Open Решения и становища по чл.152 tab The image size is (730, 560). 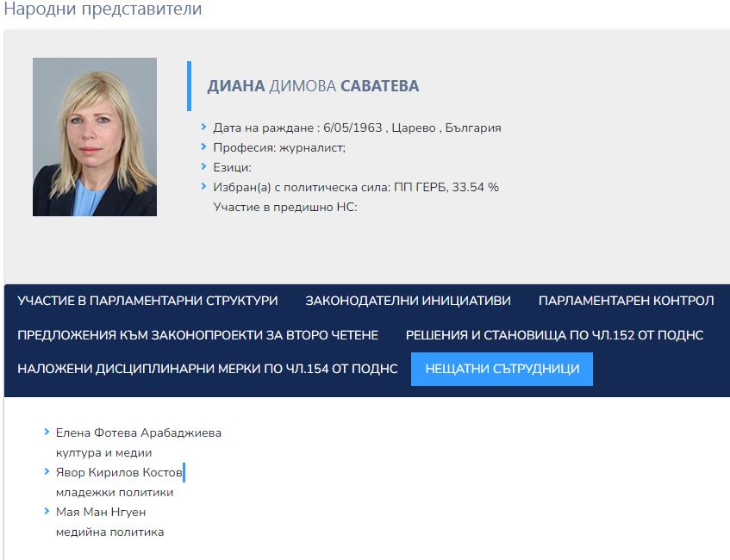point(554,335)
